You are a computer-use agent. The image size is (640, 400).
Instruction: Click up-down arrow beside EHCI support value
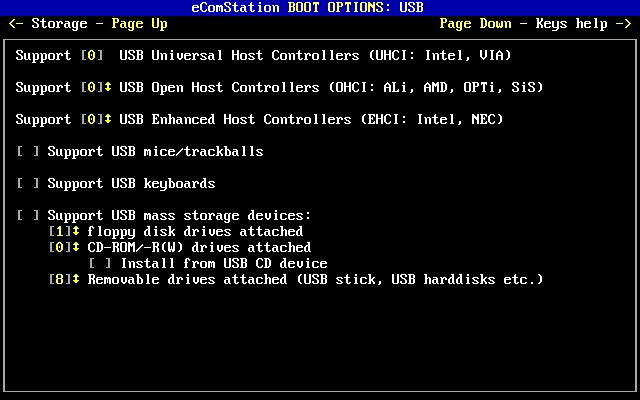pyautogui.click(x=108, y=119)
